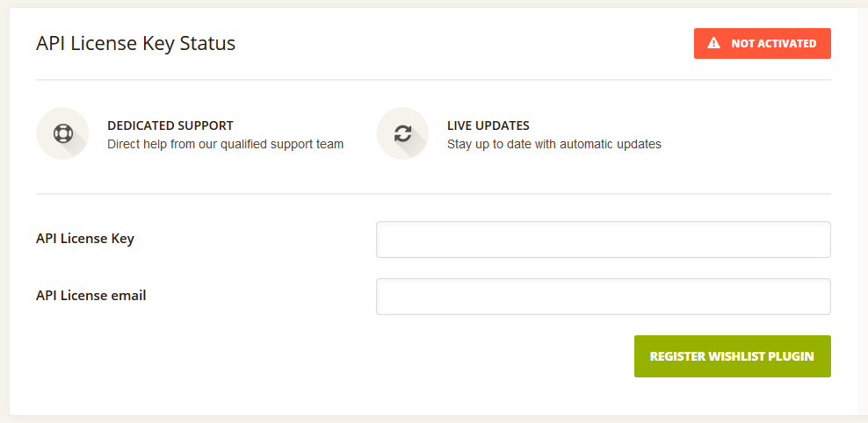Click the API License Key Status heading
This screenshot has height=423, width=868.
click(x=135, y=43)
